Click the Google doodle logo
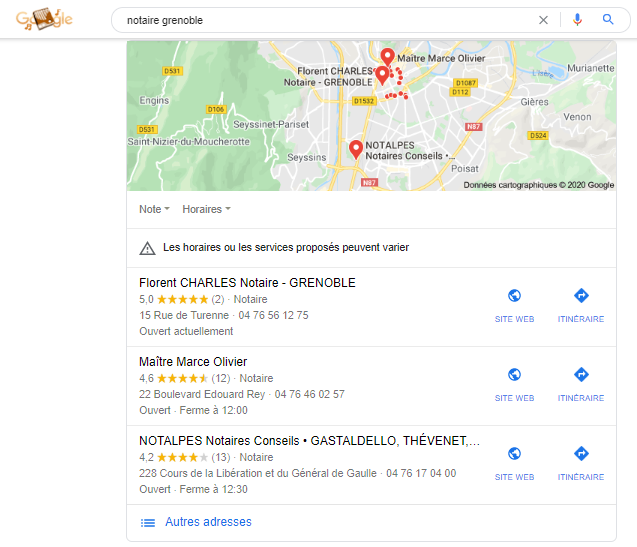 coord(44,19)
